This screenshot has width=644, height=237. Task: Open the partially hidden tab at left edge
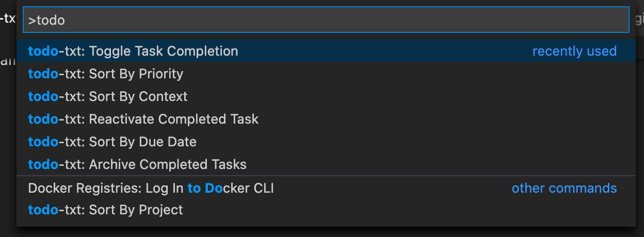click(x=8, y=19)
